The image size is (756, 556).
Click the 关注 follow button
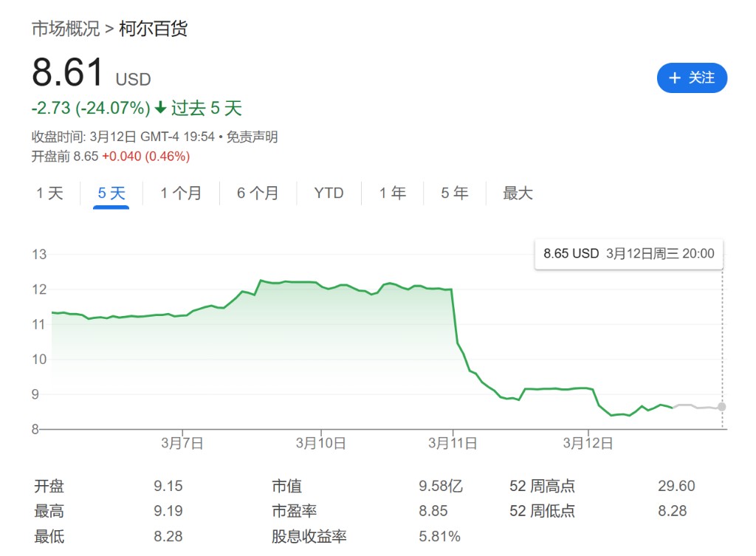(x=692, y=78)
